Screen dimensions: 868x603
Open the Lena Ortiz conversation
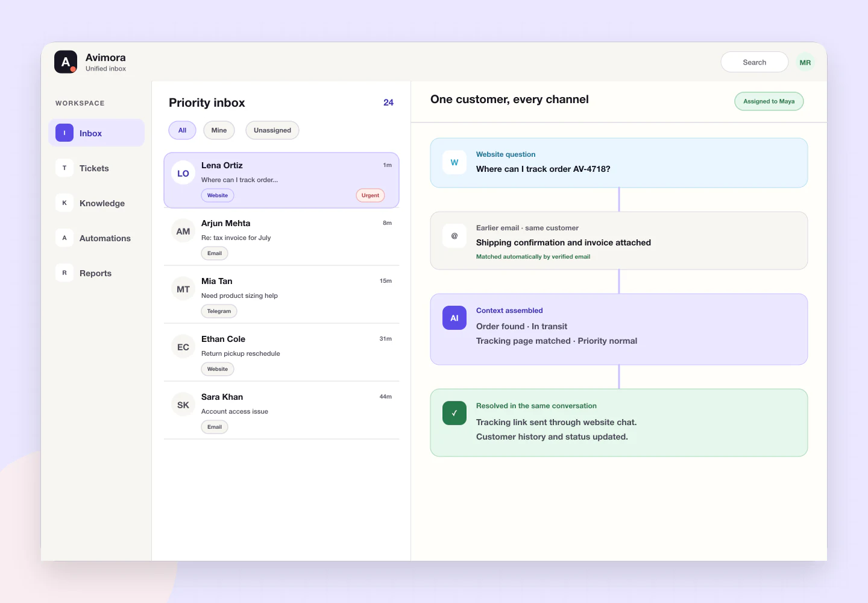pyautogui.click(x=281, y=180)
